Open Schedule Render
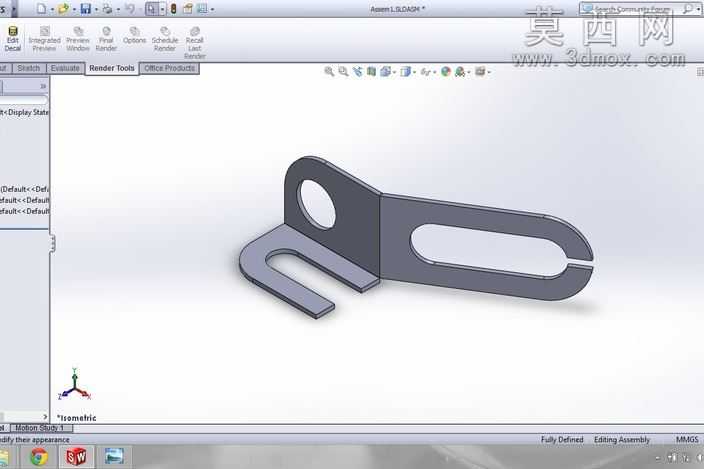 click(165, 39)
